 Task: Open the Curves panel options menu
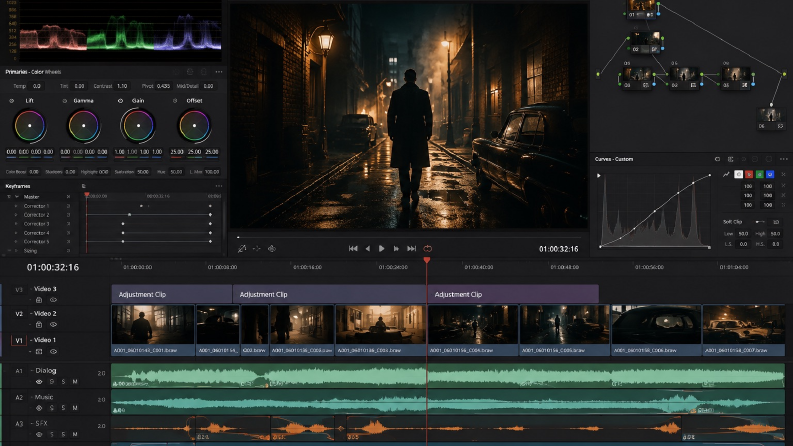(783, 159)
